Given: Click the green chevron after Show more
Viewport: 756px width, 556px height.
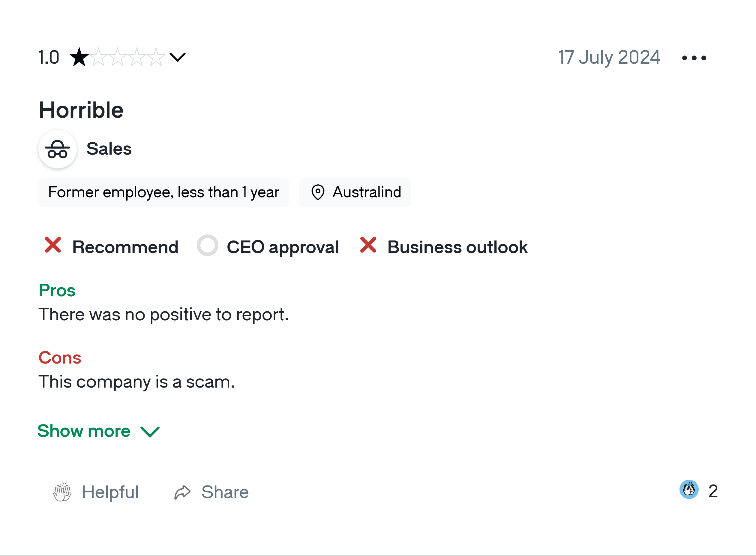Looking at the screenshot, I should pos(150,432).
